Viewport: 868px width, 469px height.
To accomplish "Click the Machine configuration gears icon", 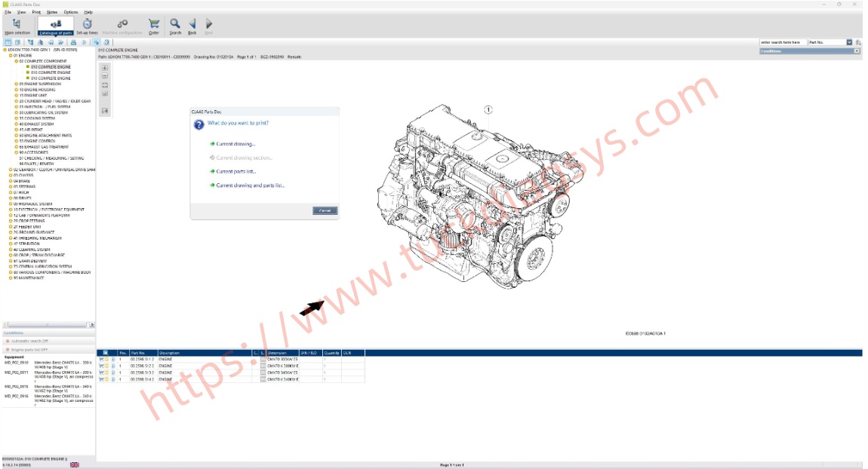I will click(x=122, y=26).
